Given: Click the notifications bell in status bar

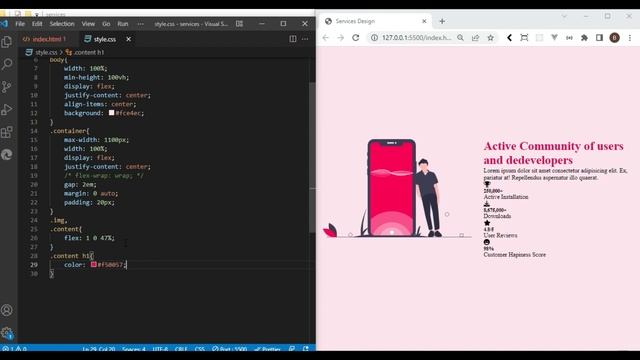Looking at the screenshot, I should (306, 349).
